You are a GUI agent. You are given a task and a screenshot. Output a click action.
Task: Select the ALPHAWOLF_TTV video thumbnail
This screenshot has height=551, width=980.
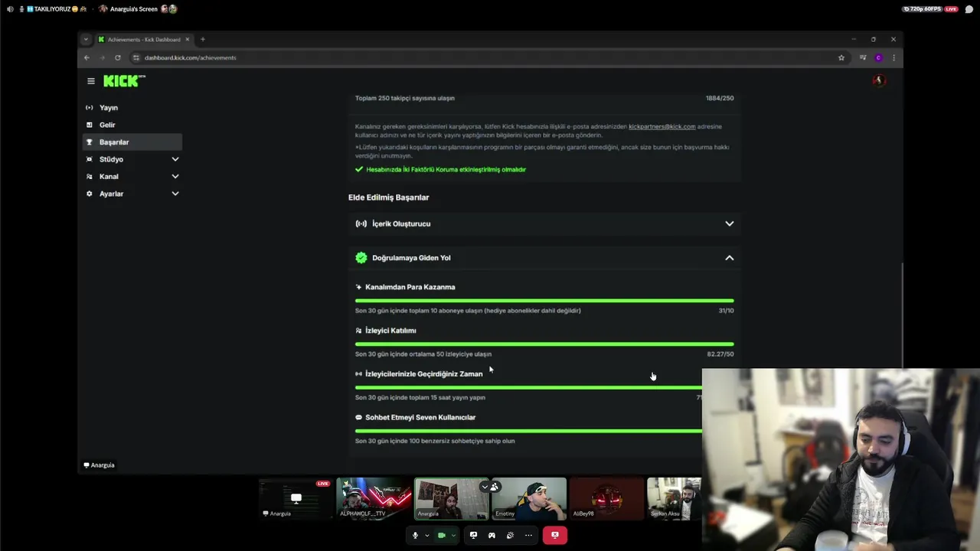pyautogui.click(x=374, y=499)
